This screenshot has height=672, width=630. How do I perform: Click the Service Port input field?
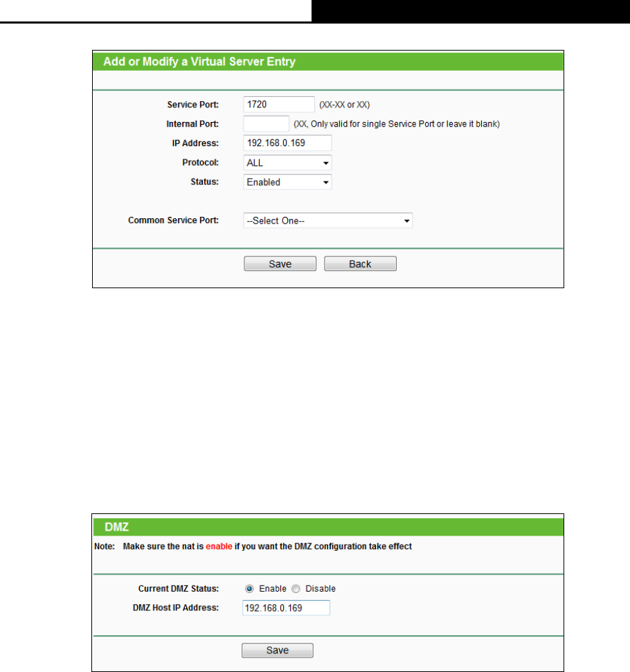(279, 105)
